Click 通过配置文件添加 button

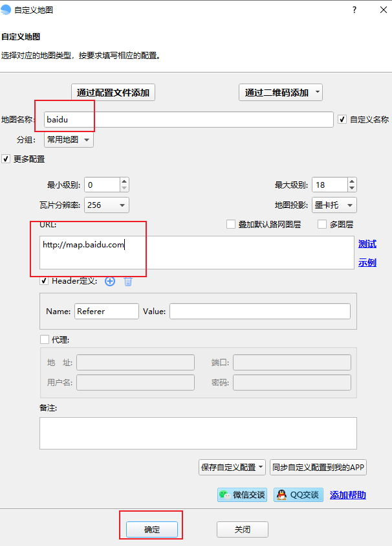[113, 92]
